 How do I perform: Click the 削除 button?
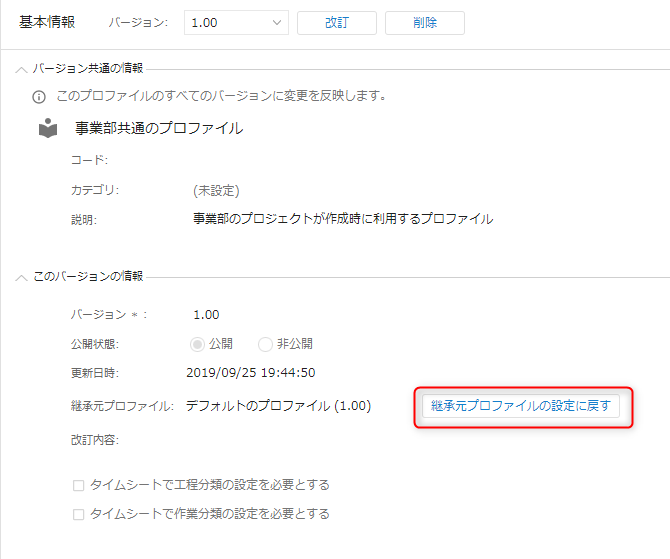click(425, 23)
